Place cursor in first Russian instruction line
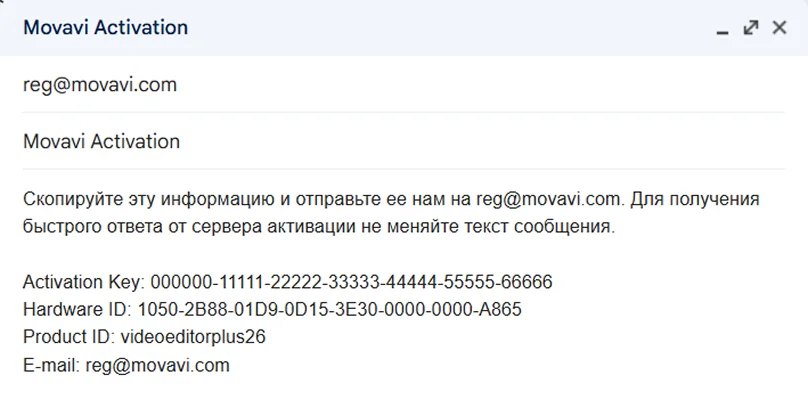Image resolution: width=808 pixels, height=416 pixels. coord(250,199)
